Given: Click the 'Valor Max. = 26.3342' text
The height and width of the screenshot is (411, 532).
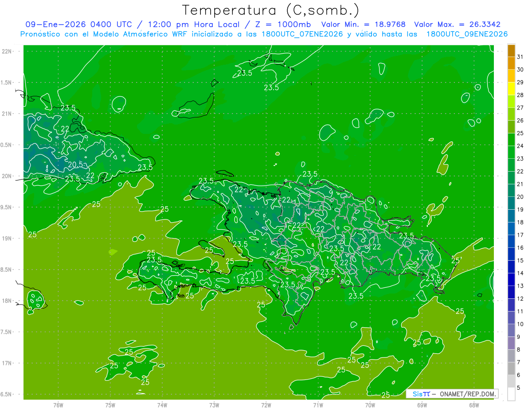Looking at the screenshot, I should 458,24.
